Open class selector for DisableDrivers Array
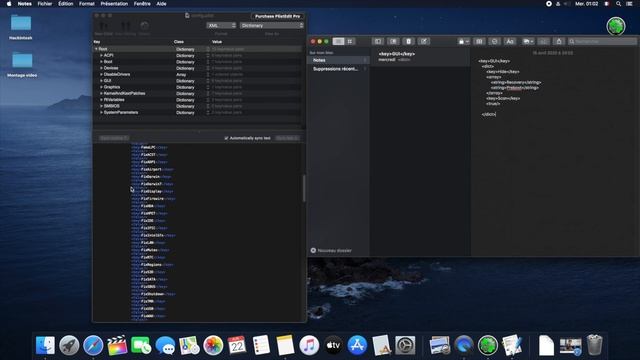 click(208, 75)
